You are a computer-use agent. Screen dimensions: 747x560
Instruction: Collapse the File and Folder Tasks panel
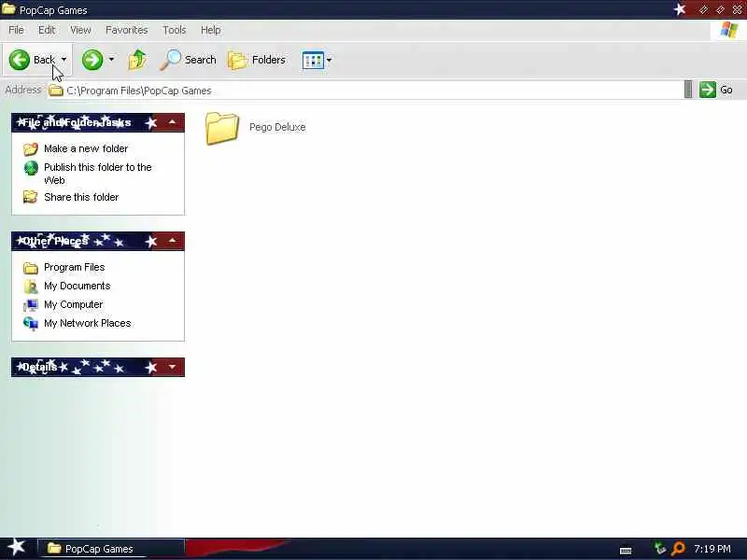(x=172, y=122)
